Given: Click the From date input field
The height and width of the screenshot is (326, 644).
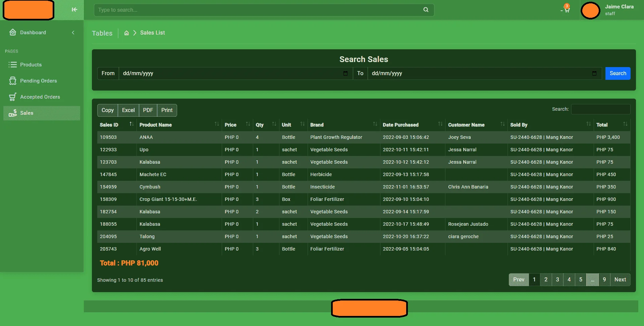Looking at the screenshot, I should 236,73.
